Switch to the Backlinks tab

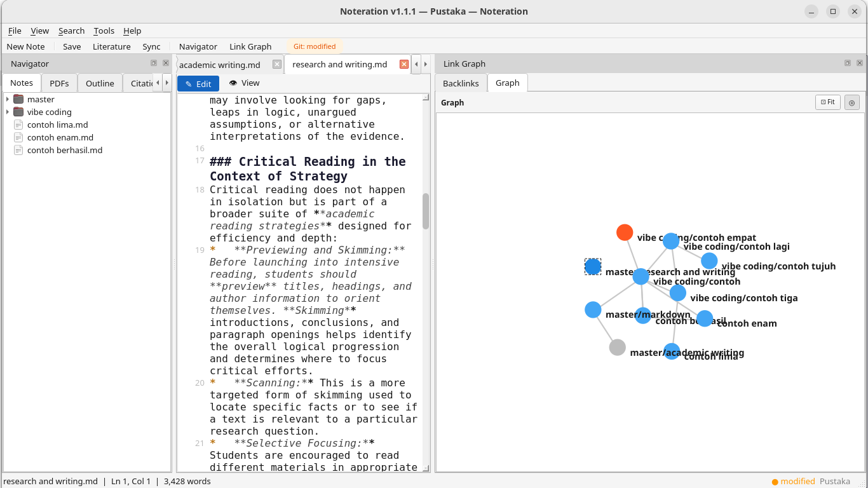461,83
